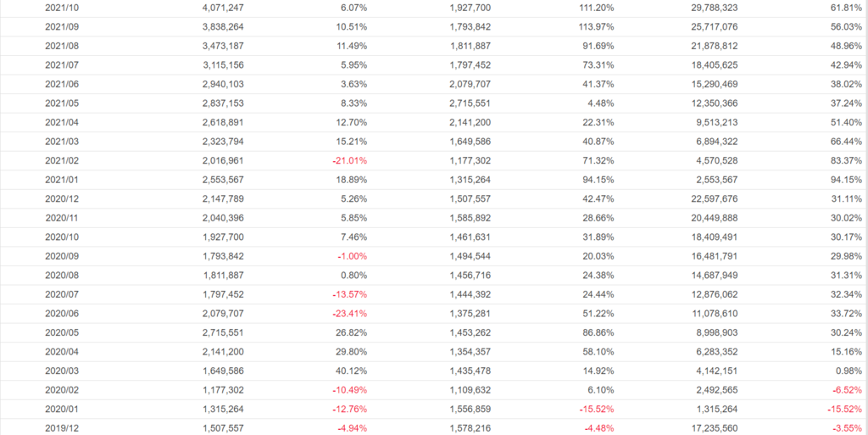The width and height of the screenshot is (868, 435).
Task: Click the red -23.41% cell
Action: pyautogui.click(x=349, y=313)
